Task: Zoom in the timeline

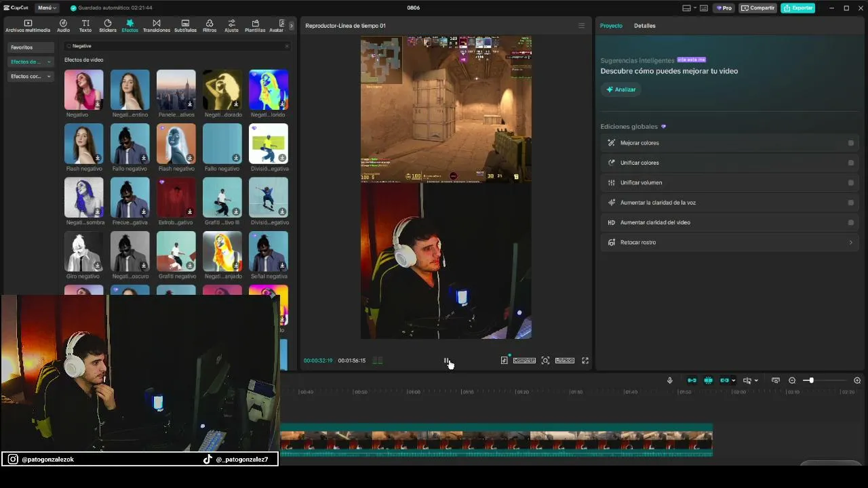Action: point(857,380)
